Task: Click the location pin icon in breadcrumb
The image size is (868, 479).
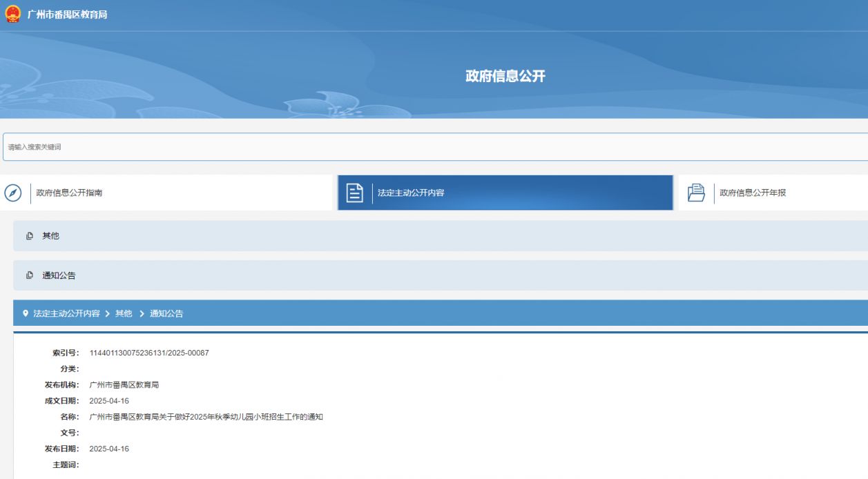Action: coord(26,313)
